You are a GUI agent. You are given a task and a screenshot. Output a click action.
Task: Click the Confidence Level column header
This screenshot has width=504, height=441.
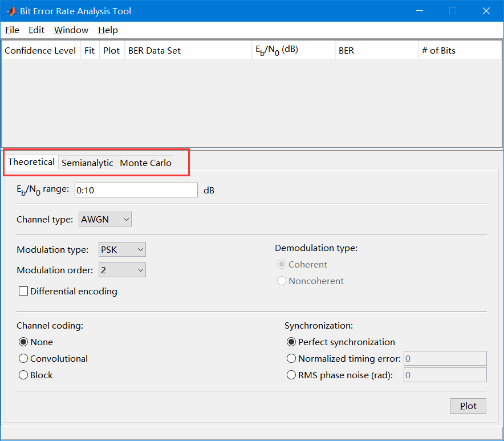pos(41,50)
